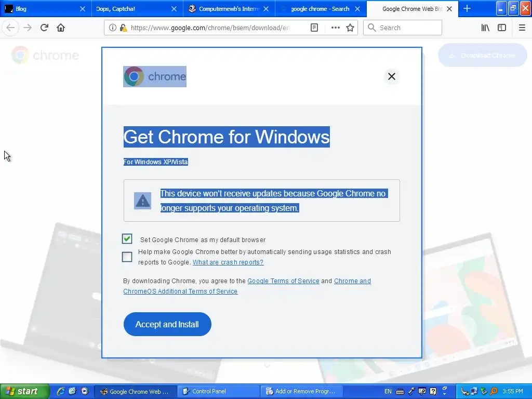Open Google Terms of Service link
The height and width of the screenshot is (399, 532).
[x=283, y=281]
